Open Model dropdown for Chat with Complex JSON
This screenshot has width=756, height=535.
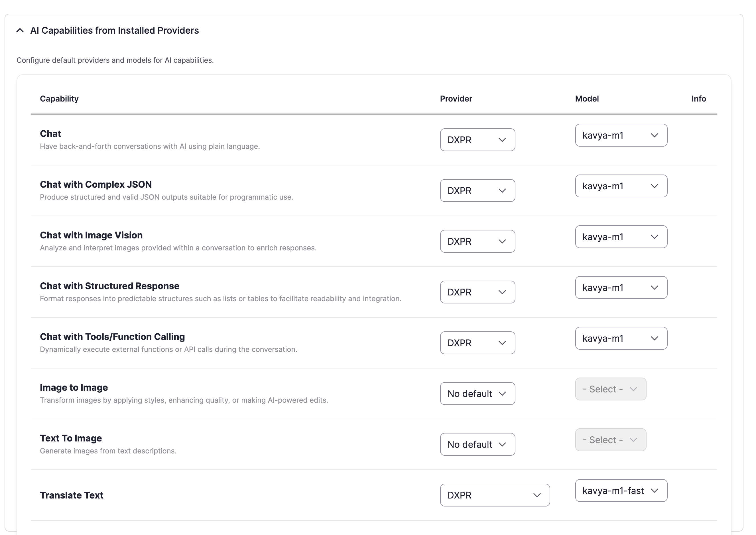[621, 186]
